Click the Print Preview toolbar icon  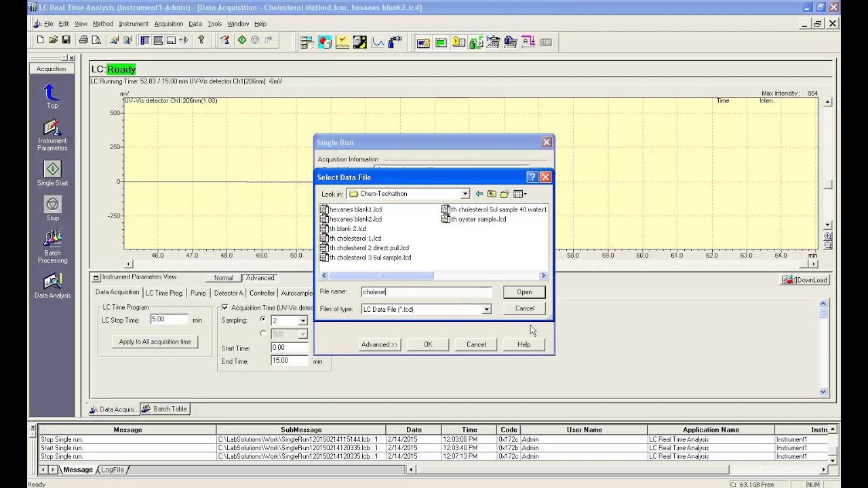click(96, 41)
